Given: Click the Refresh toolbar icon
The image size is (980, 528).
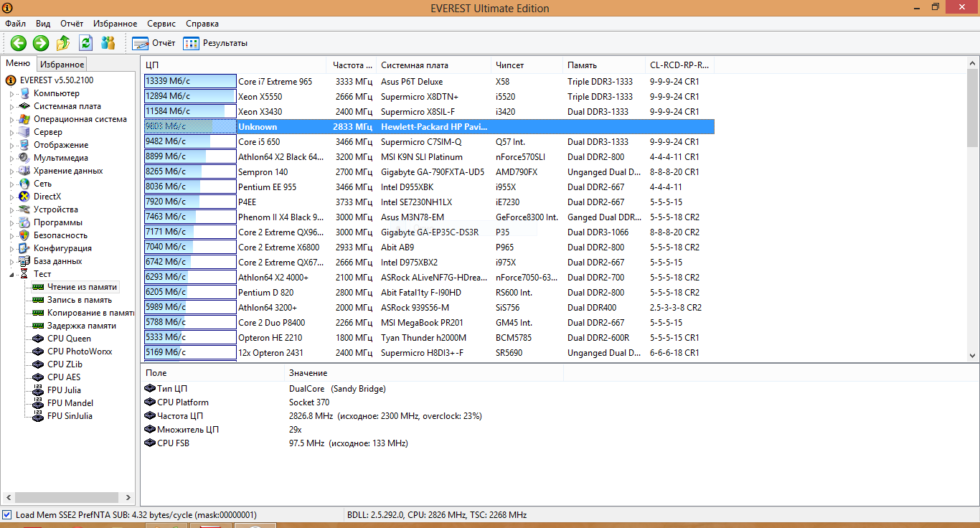Looking at the screenshot, I should (85, 42).
